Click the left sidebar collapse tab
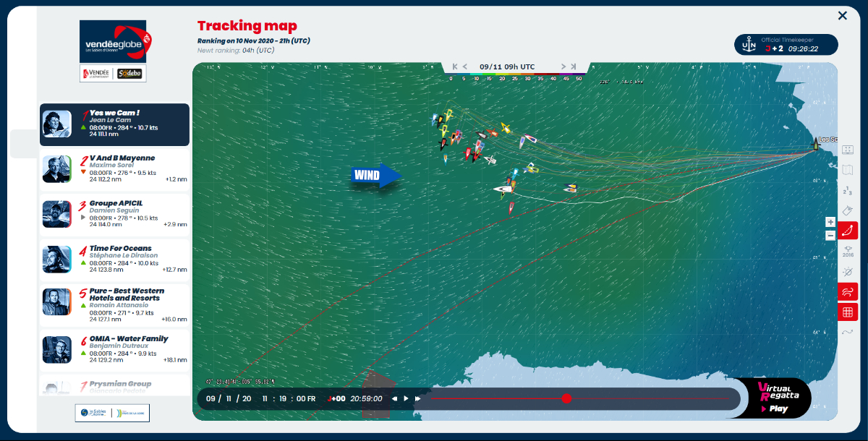Screen dimensions: 868x441 (x=24, y=144)
